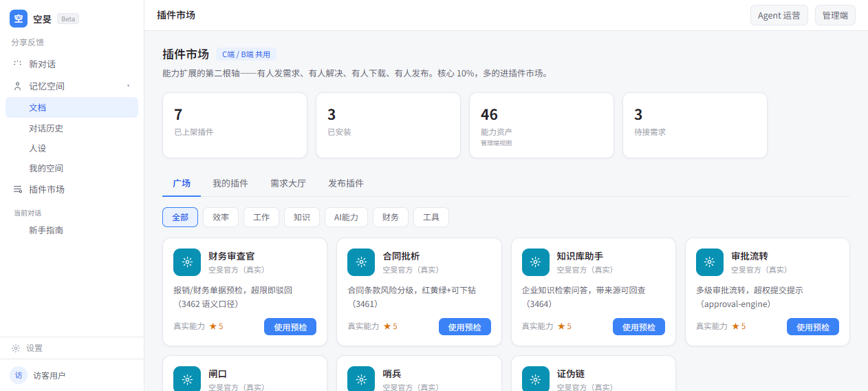Viewport: 868px width, 391px height.
Task: Click the 合同批析 plugin icon
Action: click(361, 262)
